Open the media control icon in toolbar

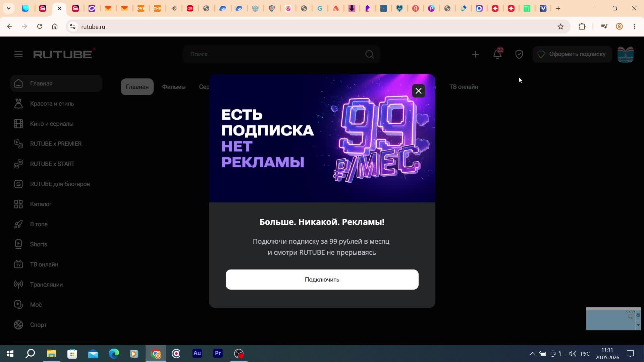tap(604, 26)
